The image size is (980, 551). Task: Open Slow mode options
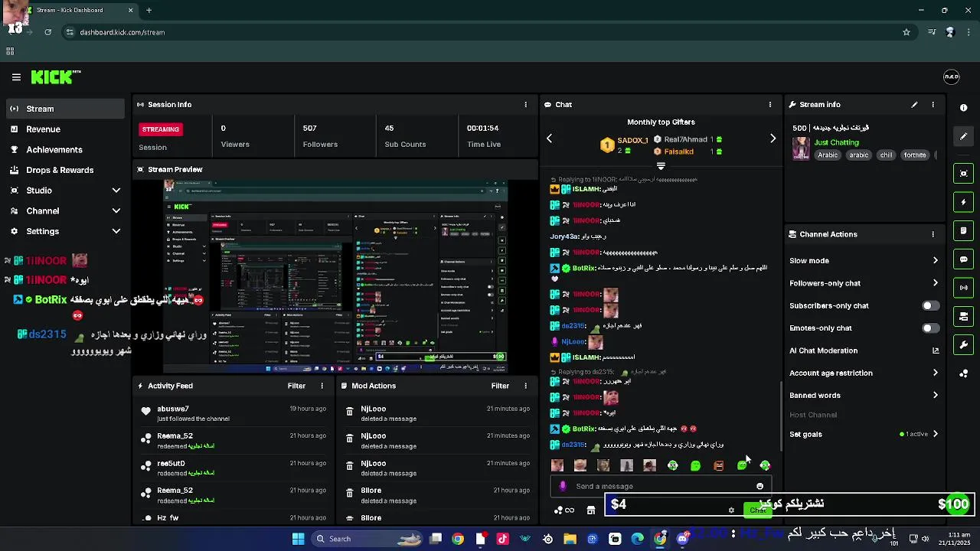coord(864,261)
